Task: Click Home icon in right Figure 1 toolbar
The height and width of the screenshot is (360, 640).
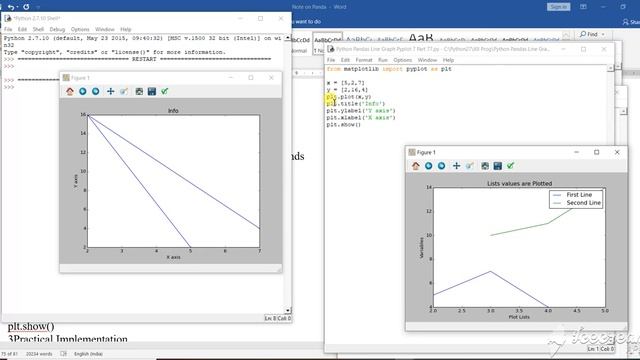Action: [416, 166]
